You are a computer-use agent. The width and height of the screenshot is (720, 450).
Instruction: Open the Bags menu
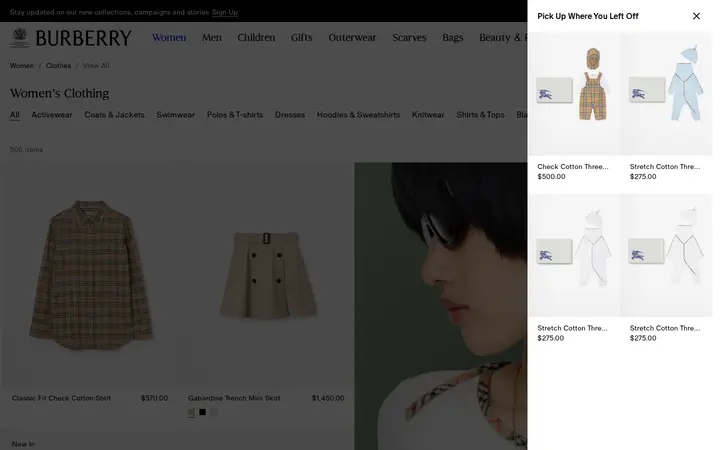tap(453, 38)
